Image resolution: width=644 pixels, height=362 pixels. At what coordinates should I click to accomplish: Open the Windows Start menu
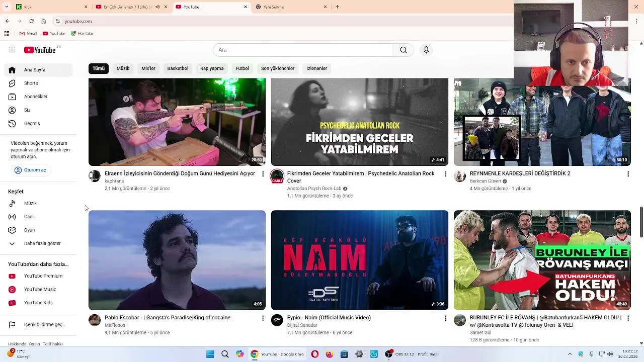click(210, 354)
